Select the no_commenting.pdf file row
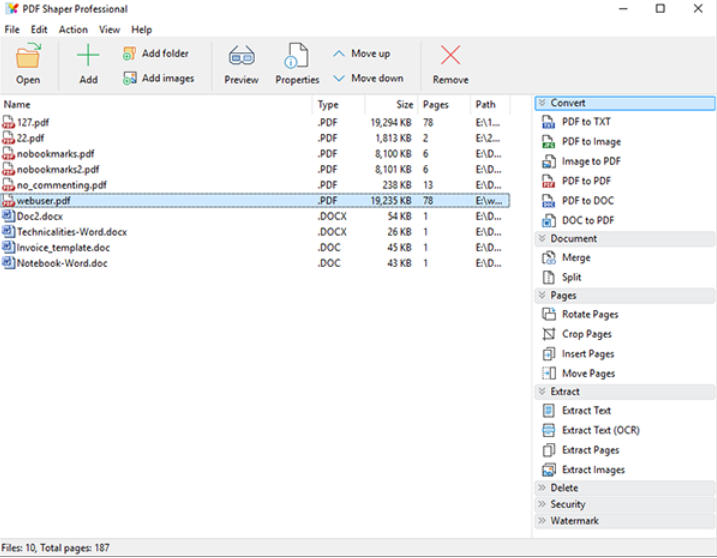 [61, 185]
